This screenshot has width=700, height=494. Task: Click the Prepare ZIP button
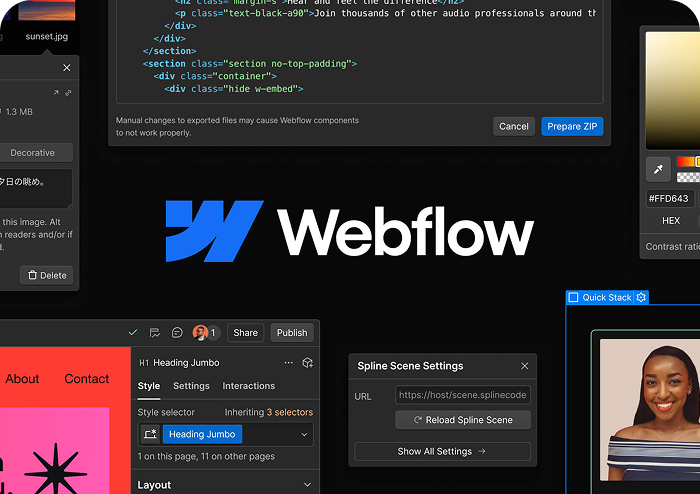[572, 127]
